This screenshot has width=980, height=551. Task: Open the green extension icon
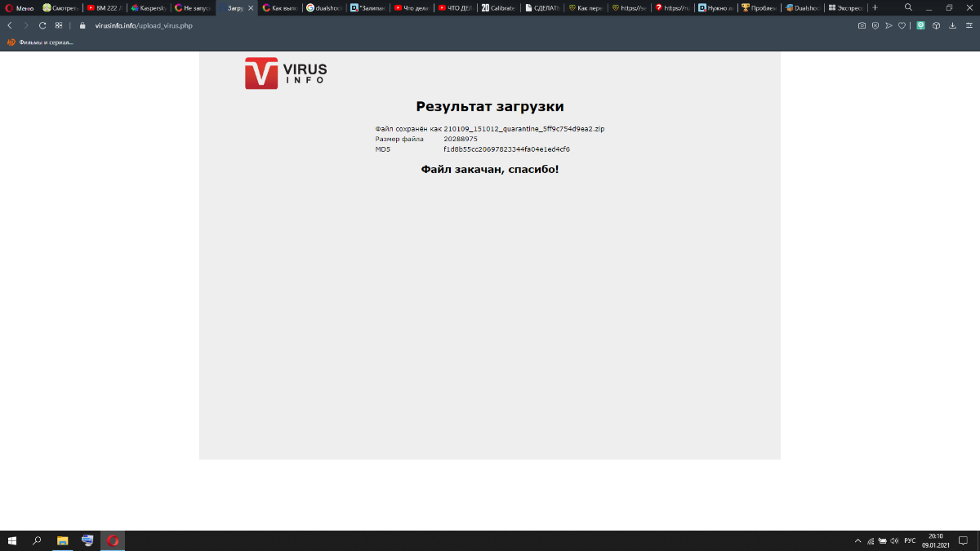coord(920,25)
